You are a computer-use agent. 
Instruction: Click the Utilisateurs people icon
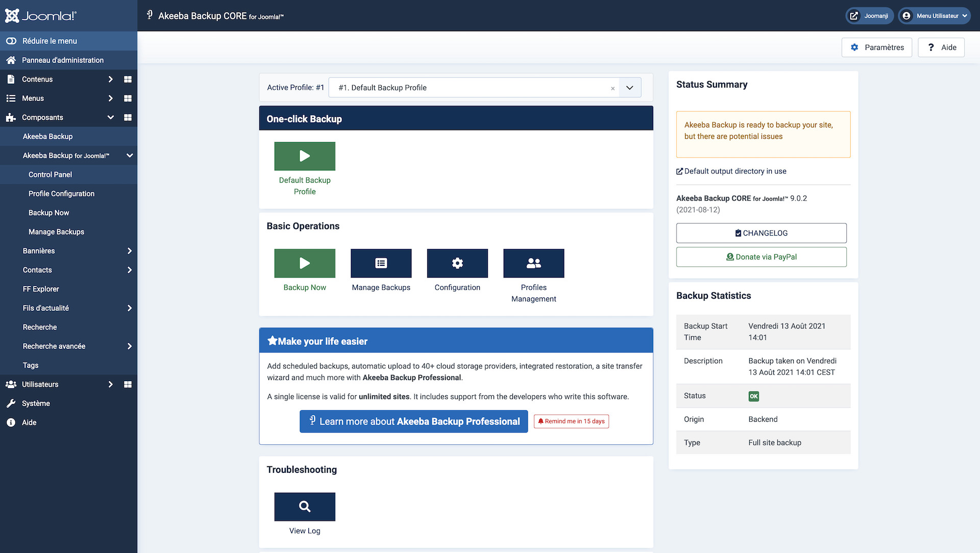click(11, 384)
